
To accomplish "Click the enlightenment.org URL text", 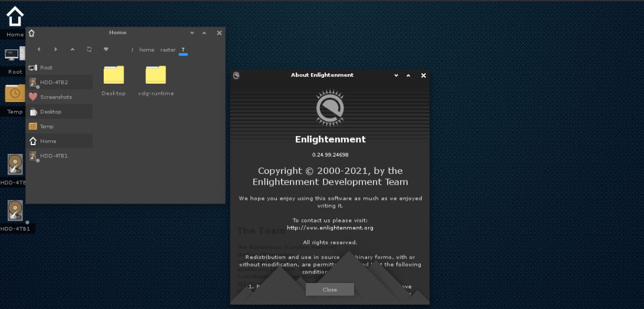I will tap(330, 228).
